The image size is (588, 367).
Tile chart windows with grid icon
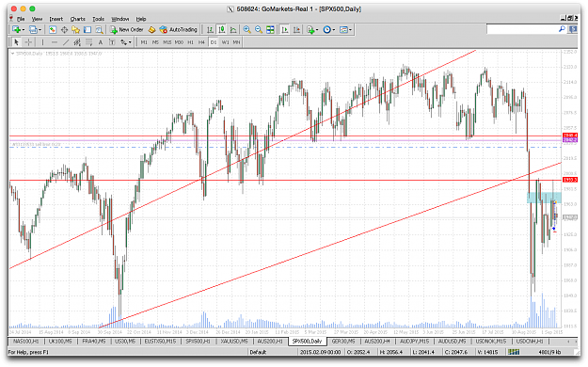point(270,30)
